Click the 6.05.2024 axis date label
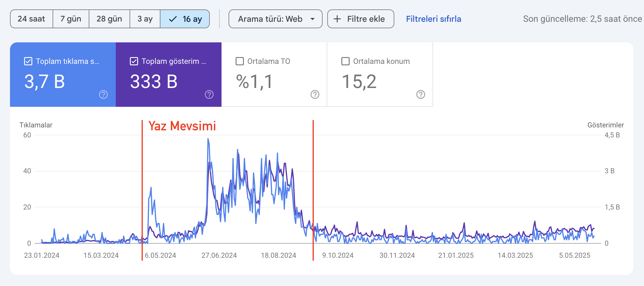The height and width of the screenshot is (286, 644). (x=160, y=255)
